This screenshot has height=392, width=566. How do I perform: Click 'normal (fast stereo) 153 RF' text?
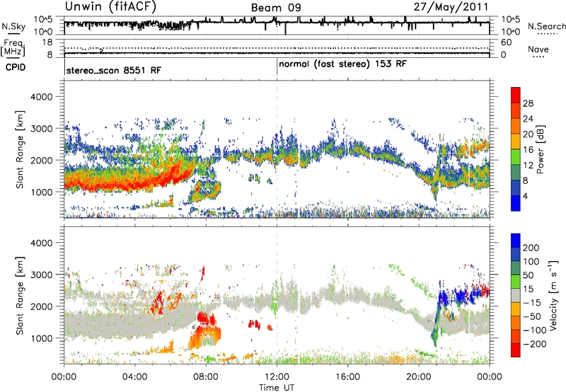pos(342,64)
